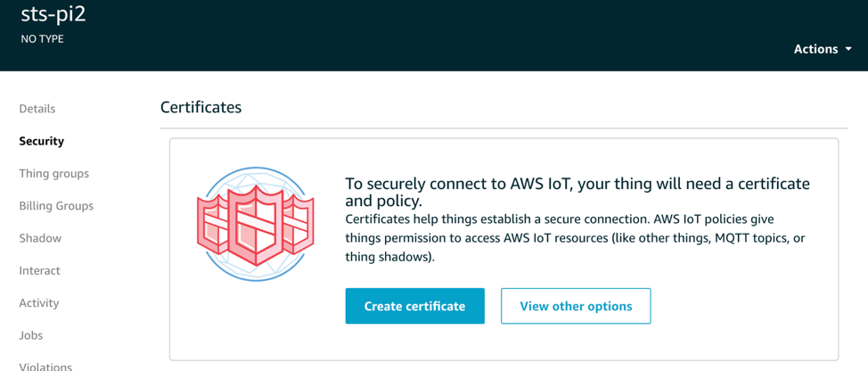Click the Actions dropdown arrow
This screenshot has width=868, height=371.
(x=848, y=49)
